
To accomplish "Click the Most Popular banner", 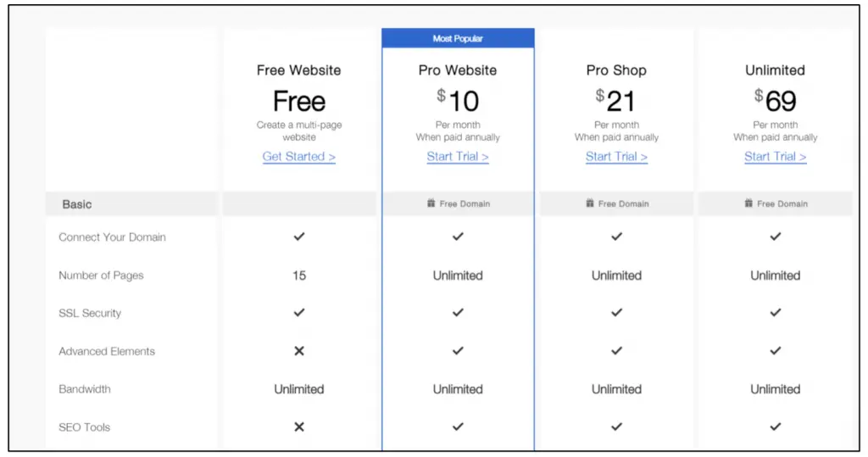I will coord(458,38).
